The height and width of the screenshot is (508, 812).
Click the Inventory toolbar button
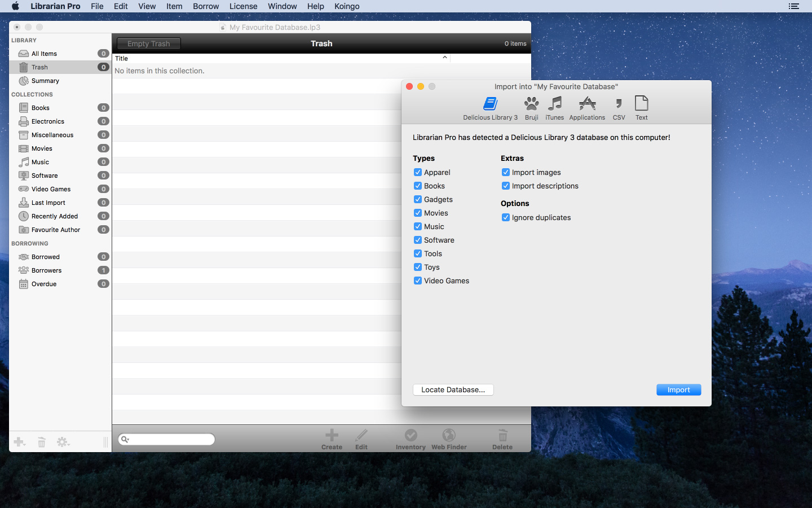[411, 439]
